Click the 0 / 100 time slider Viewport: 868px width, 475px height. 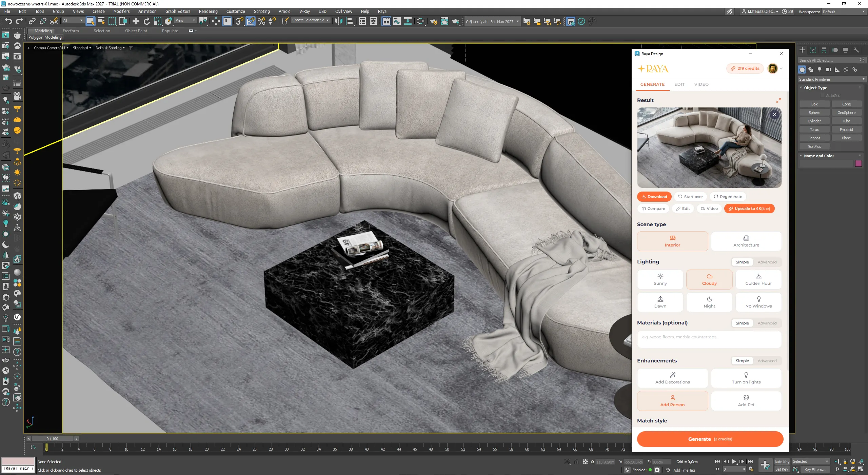[x=52, y=438]
